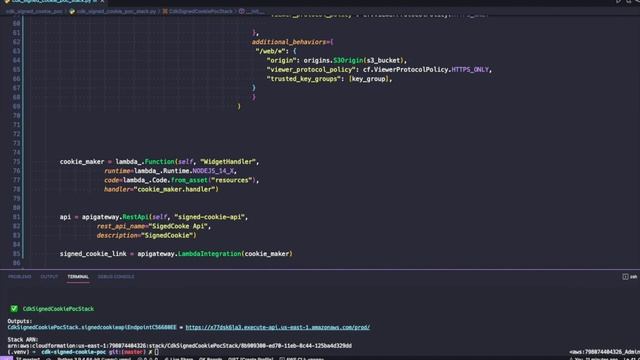Click cdk_signed_cookie_poc folder in breadcrumb
Viewport: 640px width, 360px height.
point(34,11)
